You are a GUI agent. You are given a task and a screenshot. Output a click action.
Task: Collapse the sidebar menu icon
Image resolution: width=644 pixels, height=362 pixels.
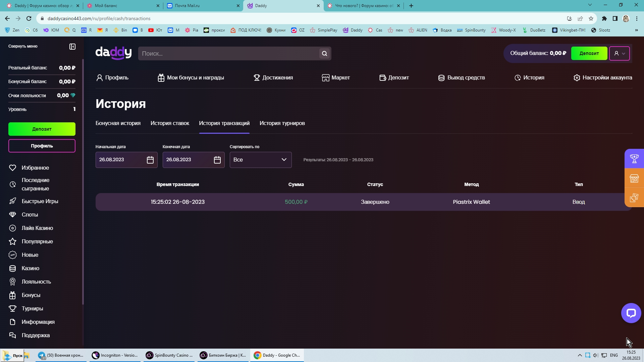pyautogui.click(x=72, y=47)
